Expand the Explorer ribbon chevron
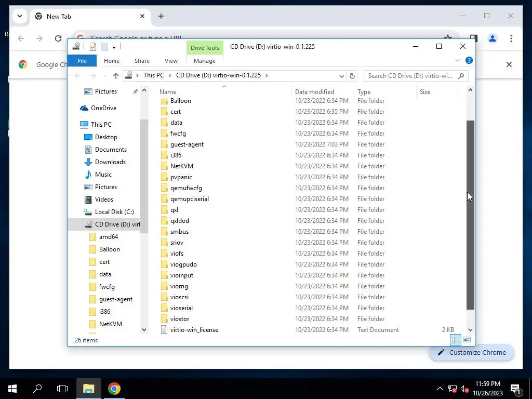The width and height of the screenshot is (532, 399). click(x=457, y=60)
